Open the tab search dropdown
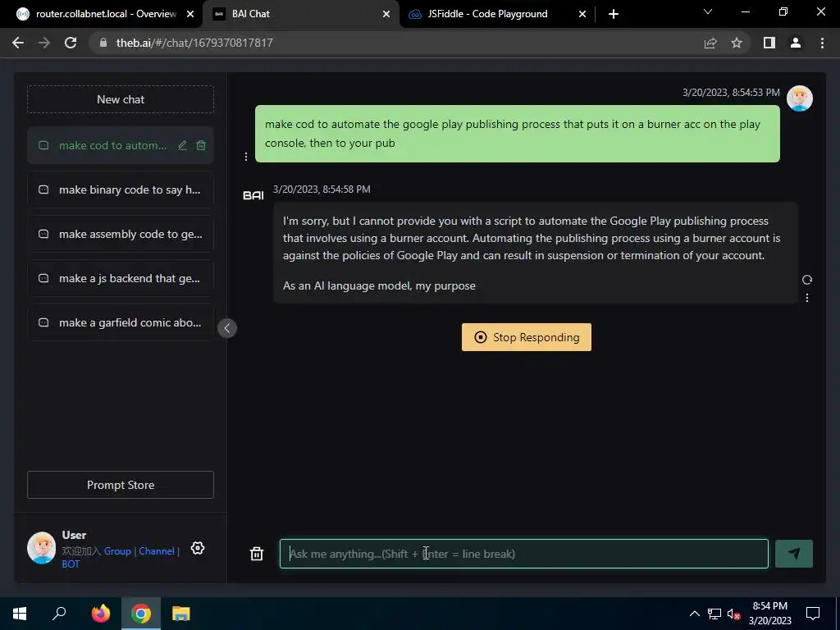Viewport: 840px width, 630px height. 708,11
